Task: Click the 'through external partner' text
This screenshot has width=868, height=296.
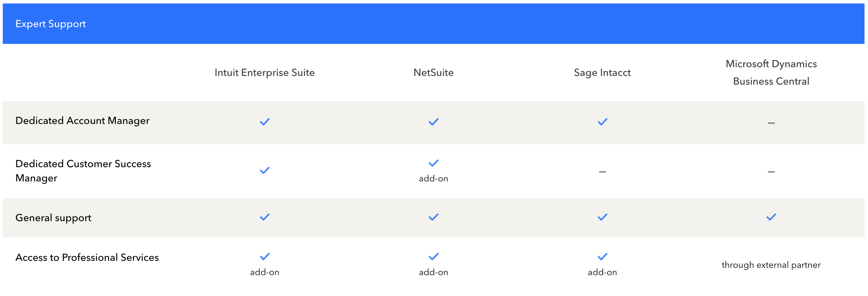Action: tap(771, 265)
